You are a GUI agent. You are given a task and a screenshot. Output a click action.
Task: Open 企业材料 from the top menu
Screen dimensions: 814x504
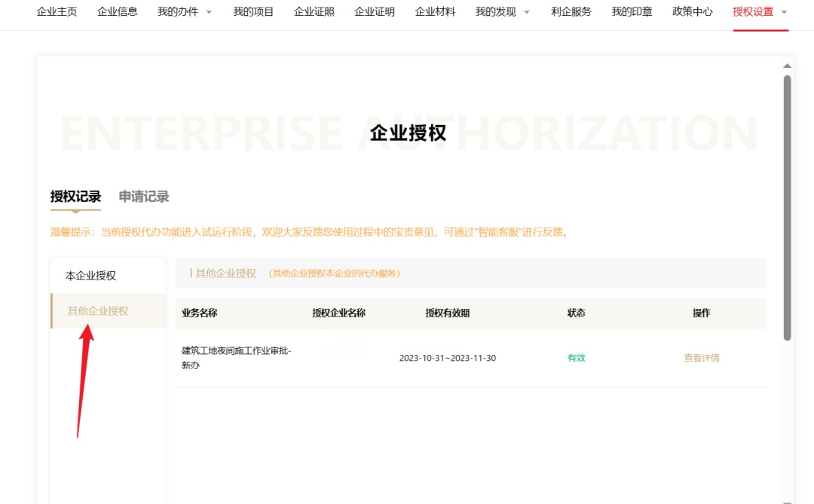tap(435, 12)
